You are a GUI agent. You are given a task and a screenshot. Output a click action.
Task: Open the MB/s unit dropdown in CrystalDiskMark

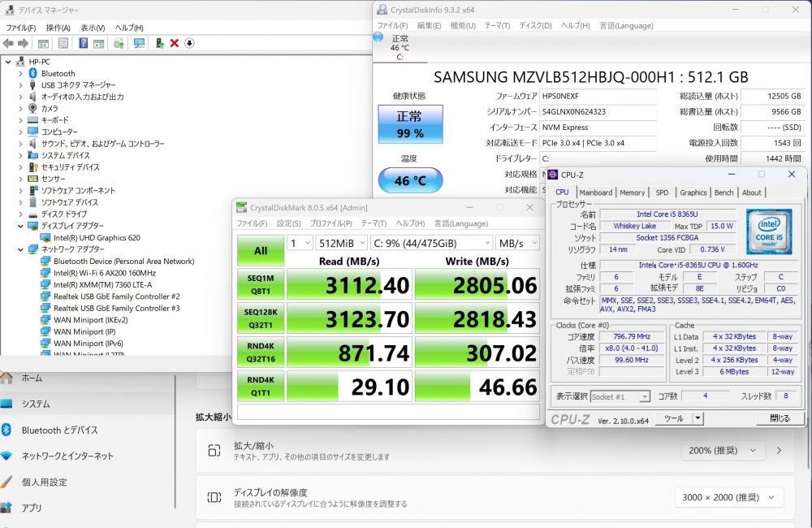(x=517, y=243)
